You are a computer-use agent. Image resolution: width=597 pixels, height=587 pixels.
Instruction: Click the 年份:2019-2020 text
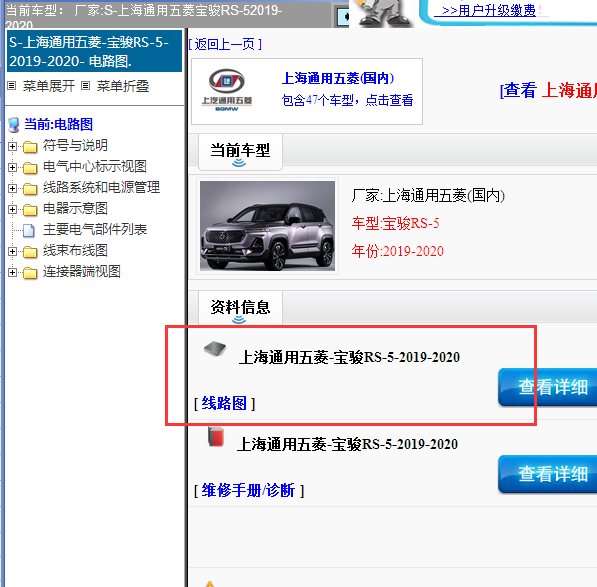397,251
